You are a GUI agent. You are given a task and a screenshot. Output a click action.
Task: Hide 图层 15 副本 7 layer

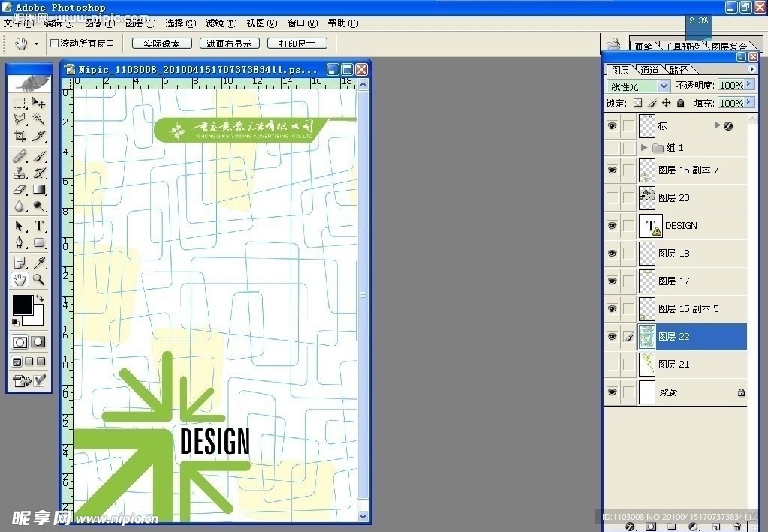point(613,170)
